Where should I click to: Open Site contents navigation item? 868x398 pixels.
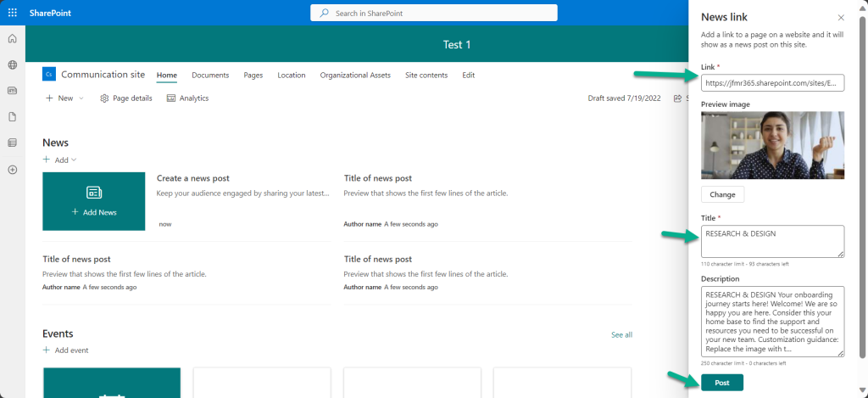[x=426, y=75]
